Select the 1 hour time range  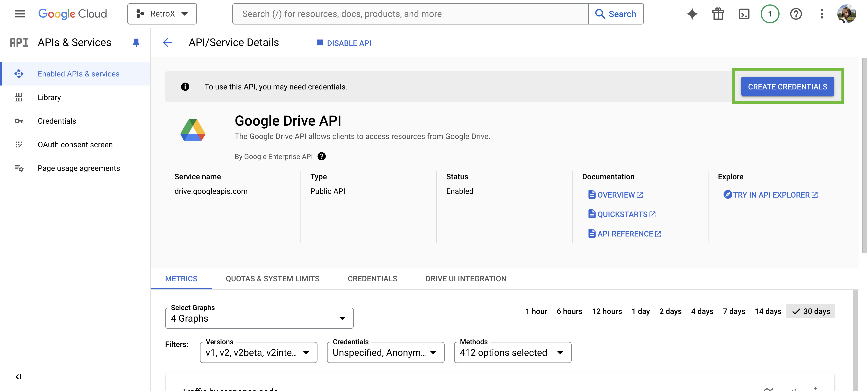pos(536,311)
